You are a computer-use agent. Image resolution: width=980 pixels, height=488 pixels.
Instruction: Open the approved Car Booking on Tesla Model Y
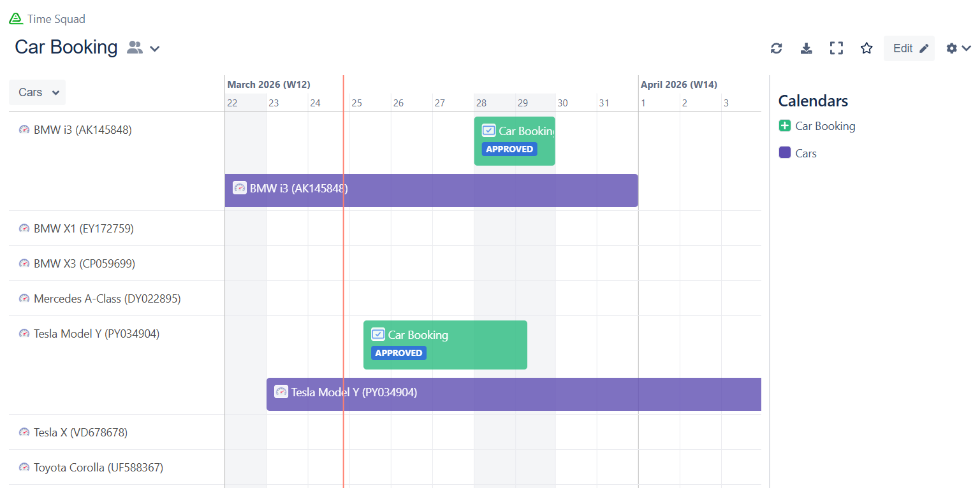point(445,345)
